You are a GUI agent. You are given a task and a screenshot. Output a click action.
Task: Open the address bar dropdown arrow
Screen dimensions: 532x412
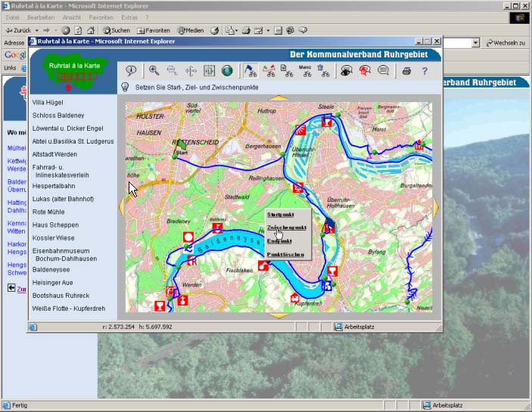click(x=476, y=42)
